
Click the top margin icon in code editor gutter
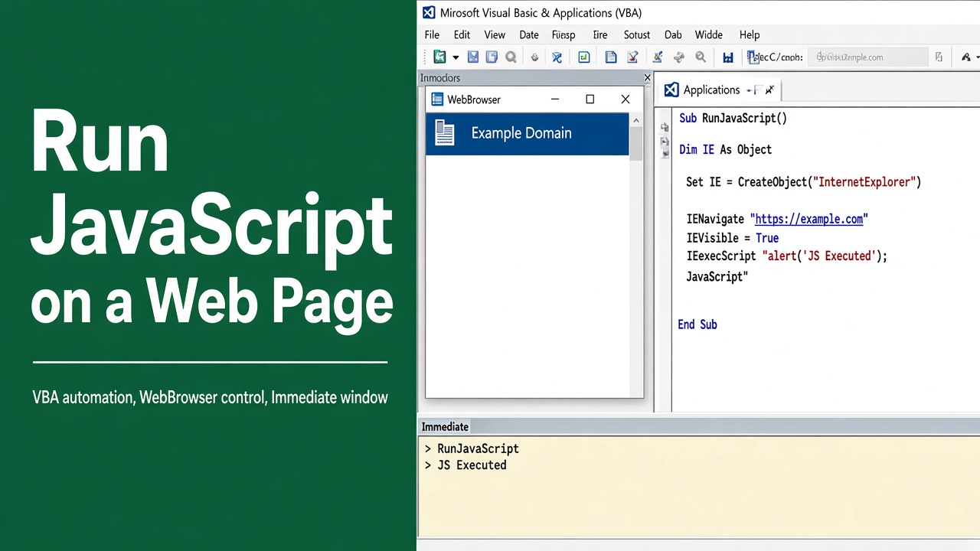[x=665, y=128]
